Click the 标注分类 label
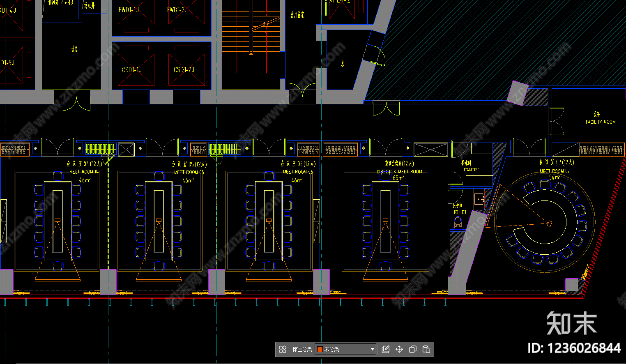 click(x=302, y=349)
